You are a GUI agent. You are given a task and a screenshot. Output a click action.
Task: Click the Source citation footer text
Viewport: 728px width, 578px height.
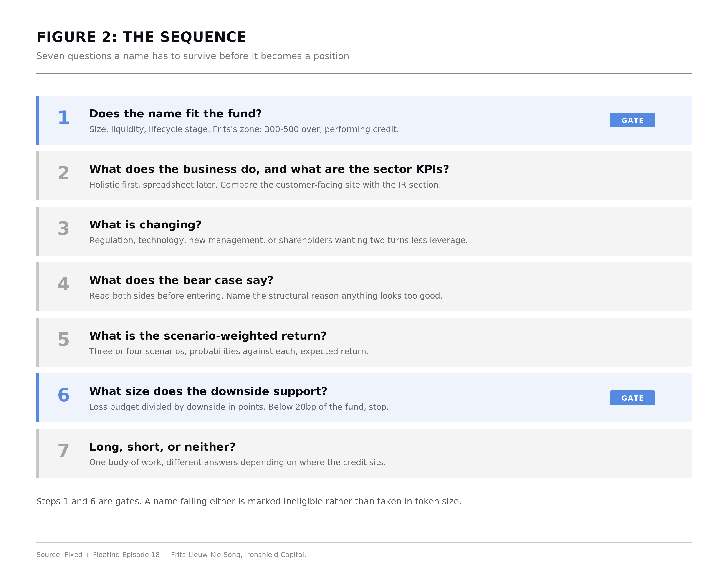(171, 555)
